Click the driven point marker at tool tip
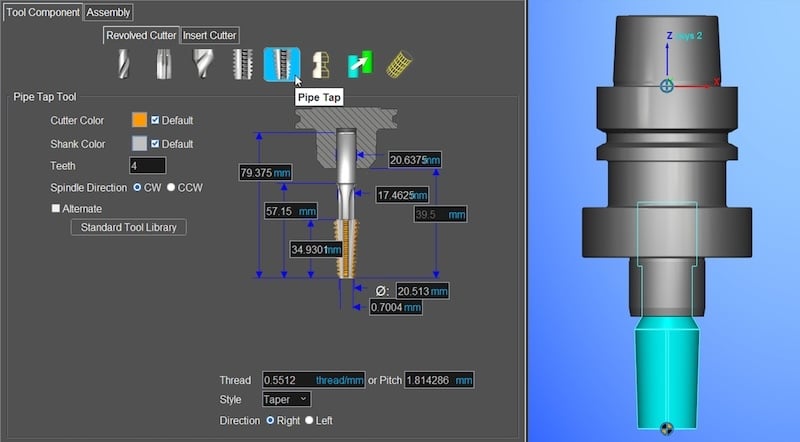Viewport: 800px width, 442px height. (666, 428)
